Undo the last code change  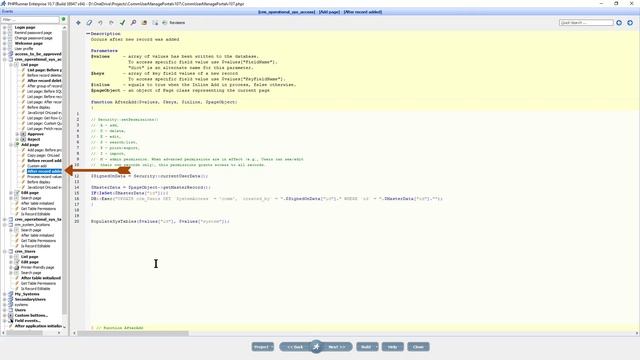(100, 23)
